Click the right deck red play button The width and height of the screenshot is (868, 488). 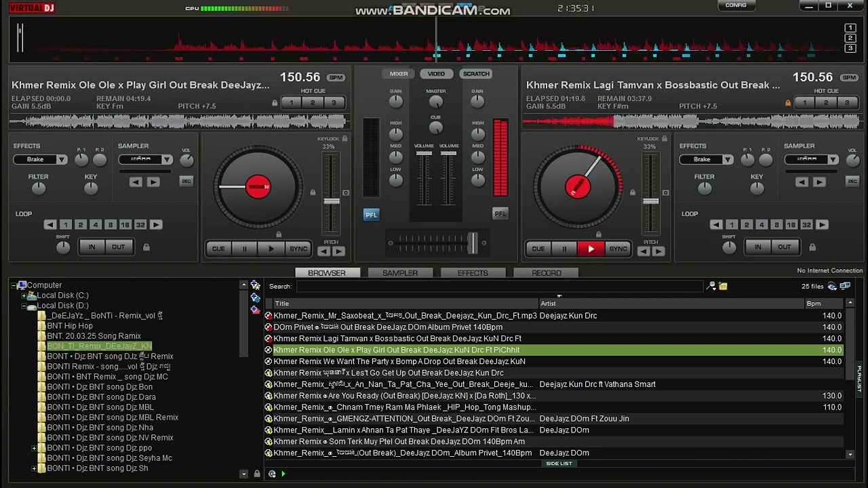point(591,249)
